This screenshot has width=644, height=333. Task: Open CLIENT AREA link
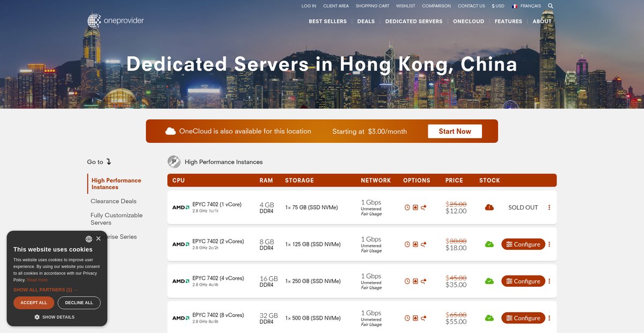[x=336, y=6]
